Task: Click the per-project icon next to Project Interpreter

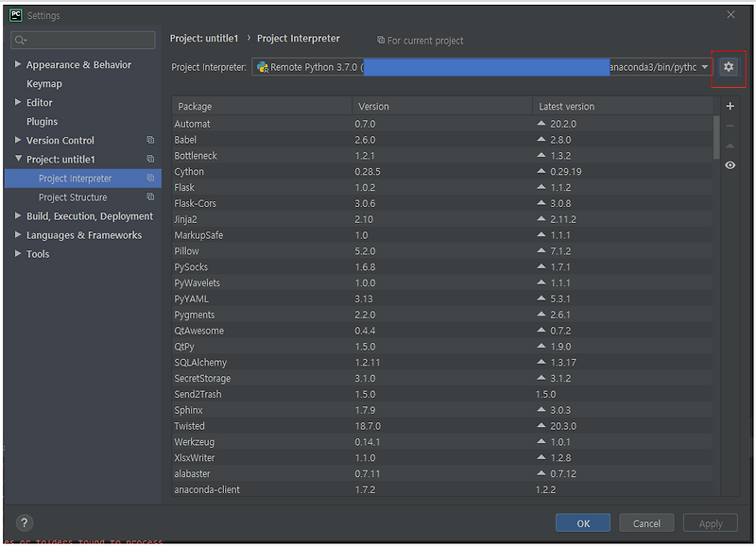Action: click(150, 178)
